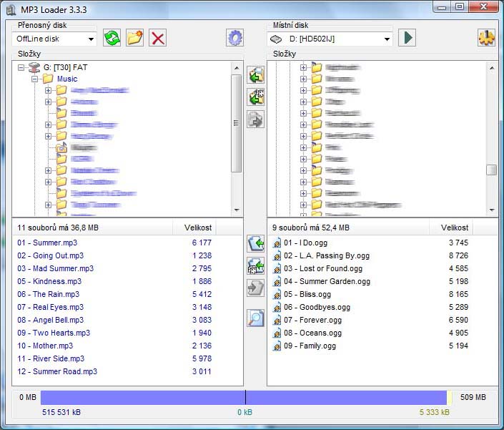
Task: Select 09 - Two Hearts.mp3
Action: point(54,333)
